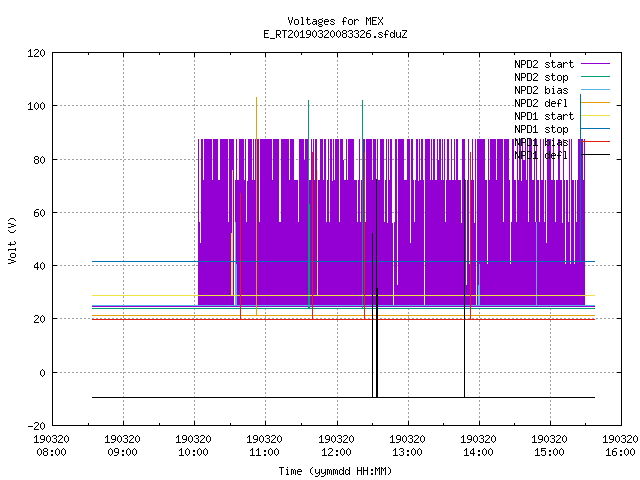Screen dimensions: 640x480
Task: Click the 'Time (yymmdd HH:MM)' x-axis label
Action: pos(335,471)
